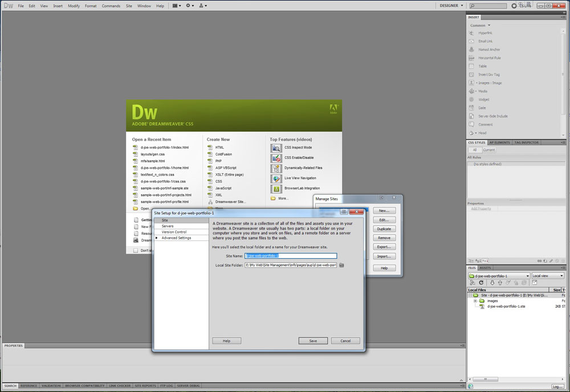The width and height of the screenshot is (570, 392).
Task: Toggle the "Don't show again" checkbox
Action: 135,250
